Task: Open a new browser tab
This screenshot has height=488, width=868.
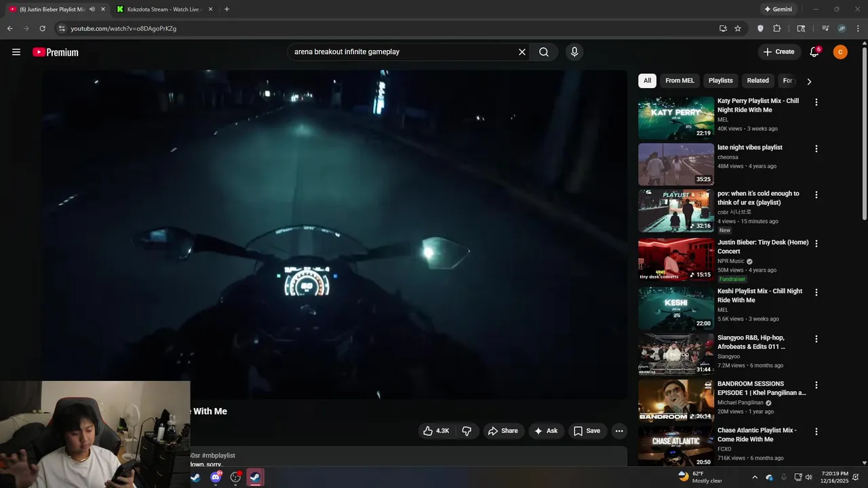Action: (226, 9)
